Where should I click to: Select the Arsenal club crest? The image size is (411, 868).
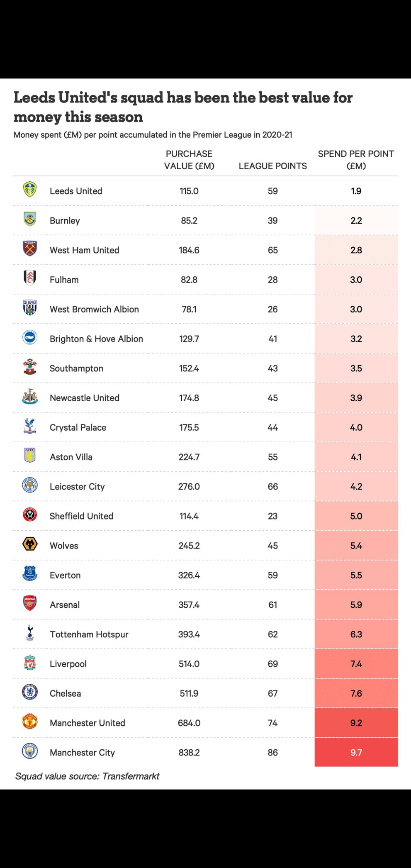(30, 603)
